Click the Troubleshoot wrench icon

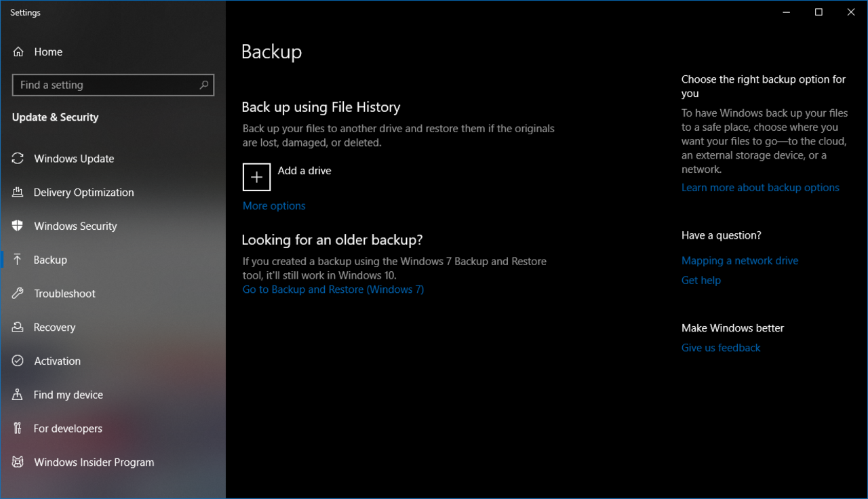tap(18, 294)
